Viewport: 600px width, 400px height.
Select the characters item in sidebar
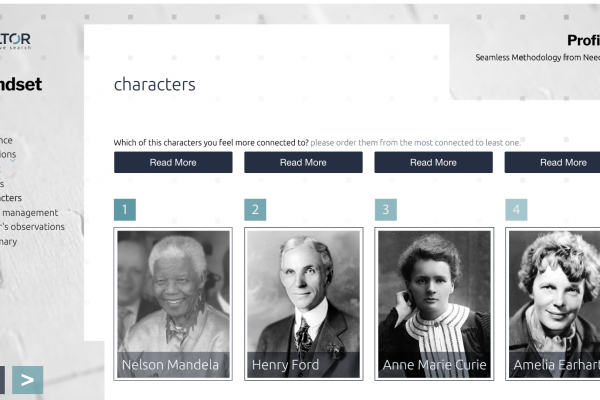pos(11,198)
